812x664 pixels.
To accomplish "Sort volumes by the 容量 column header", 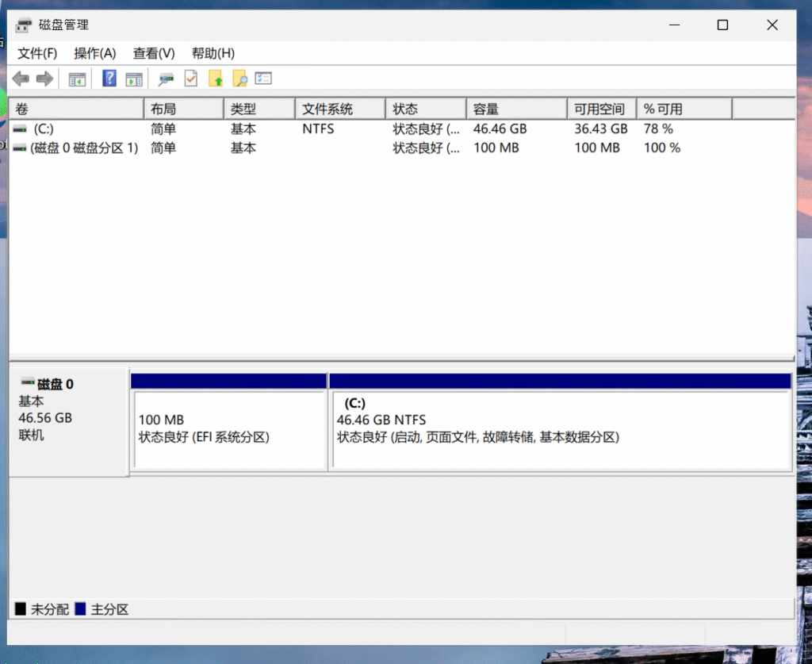I will pos(515,109).
